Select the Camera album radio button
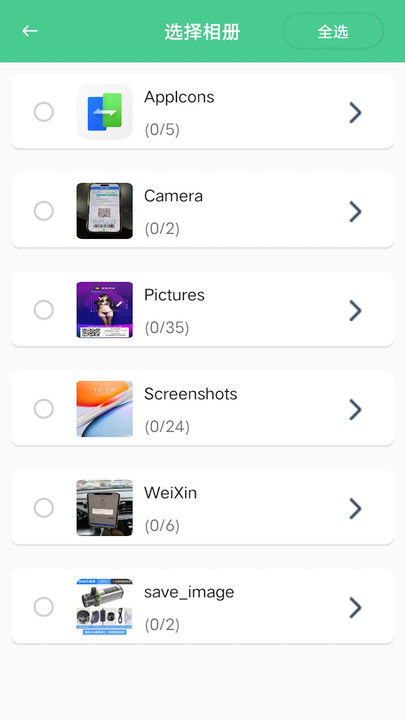405x720 pixels. [44, 211]
